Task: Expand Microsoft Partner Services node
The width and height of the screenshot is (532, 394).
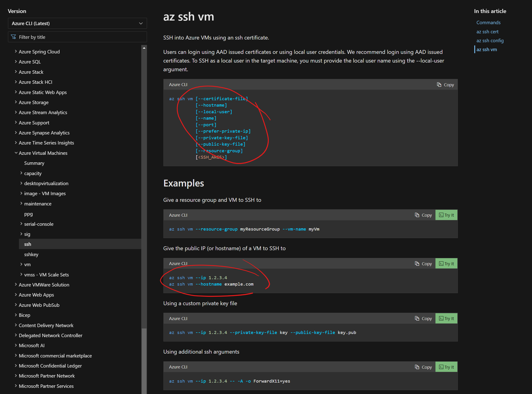Action: pos(16,386)
